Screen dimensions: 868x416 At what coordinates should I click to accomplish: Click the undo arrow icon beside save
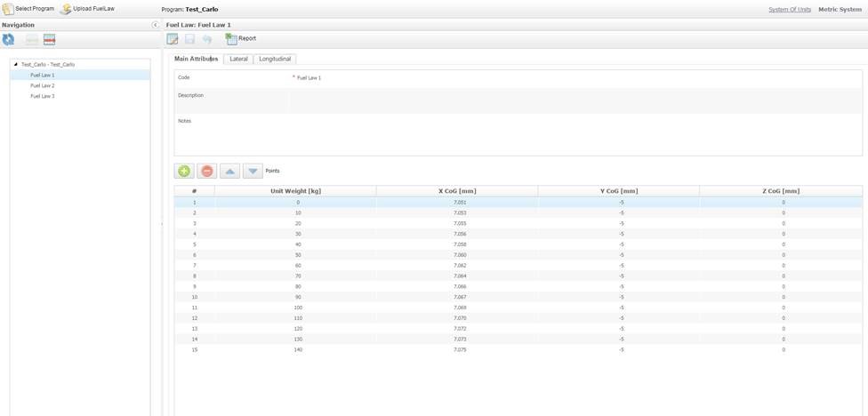point(207,39)
